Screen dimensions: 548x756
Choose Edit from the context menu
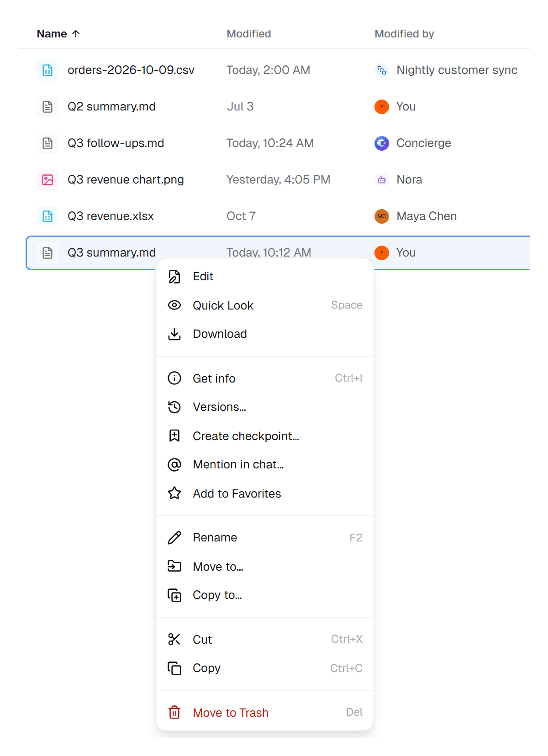click(x=265, y=277)
